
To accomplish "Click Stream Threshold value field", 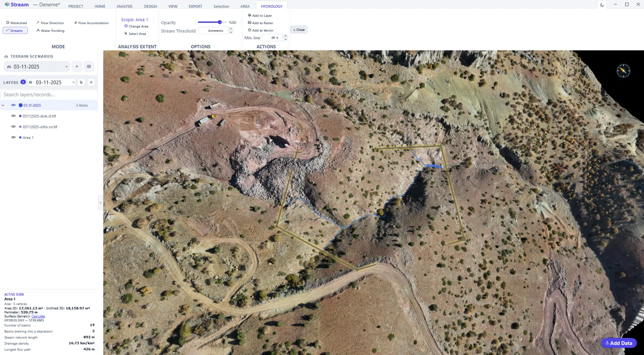I will click(213, 31).
